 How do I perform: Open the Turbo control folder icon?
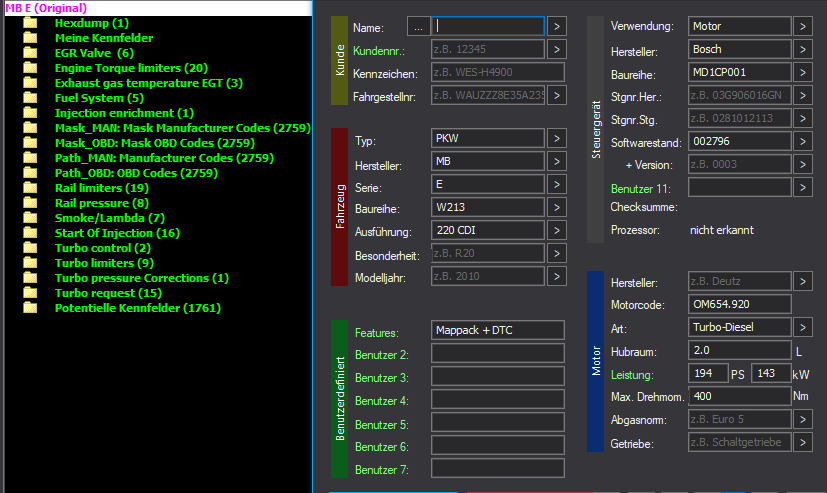point(30,248)
